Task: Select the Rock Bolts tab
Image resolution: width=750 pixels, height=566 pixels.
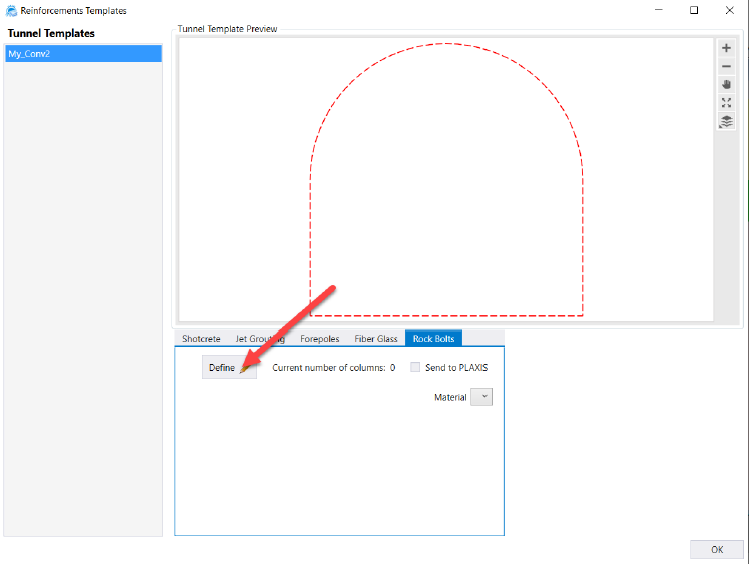Action: (x=433, y=339)
